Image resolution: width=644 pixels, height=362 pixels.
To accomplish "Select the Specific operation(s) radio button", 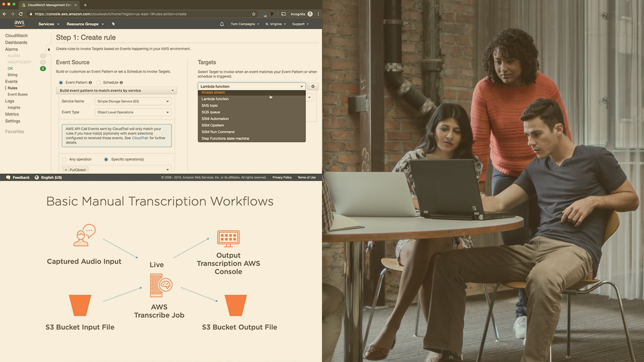I will coord(106,159).
